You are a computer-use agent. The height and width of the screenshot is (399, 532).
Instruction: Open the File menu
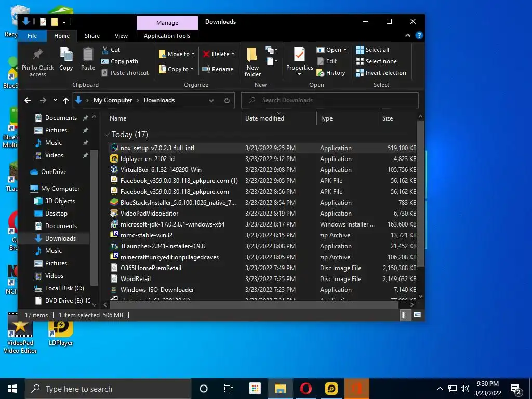pyautogui.click(x=32, y=36)
